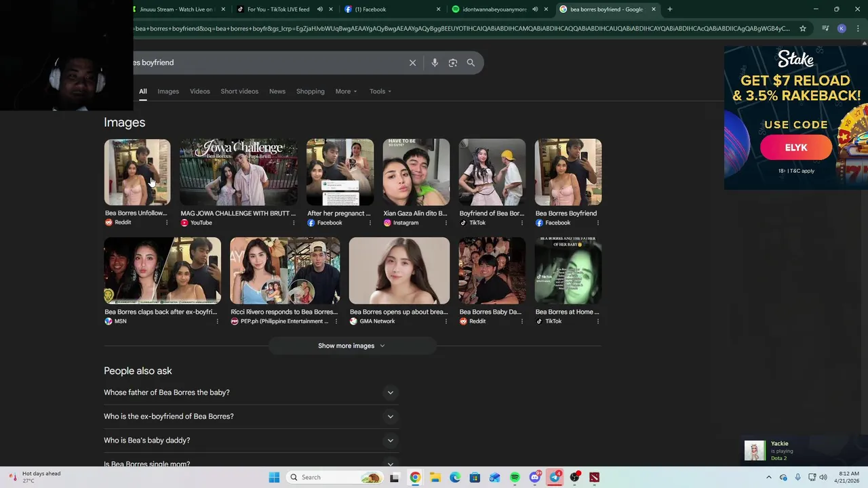Image resolution: width=868 pixels, height=488 pixels.
Task: Select the Short videos filter
Action: (239, 91)
